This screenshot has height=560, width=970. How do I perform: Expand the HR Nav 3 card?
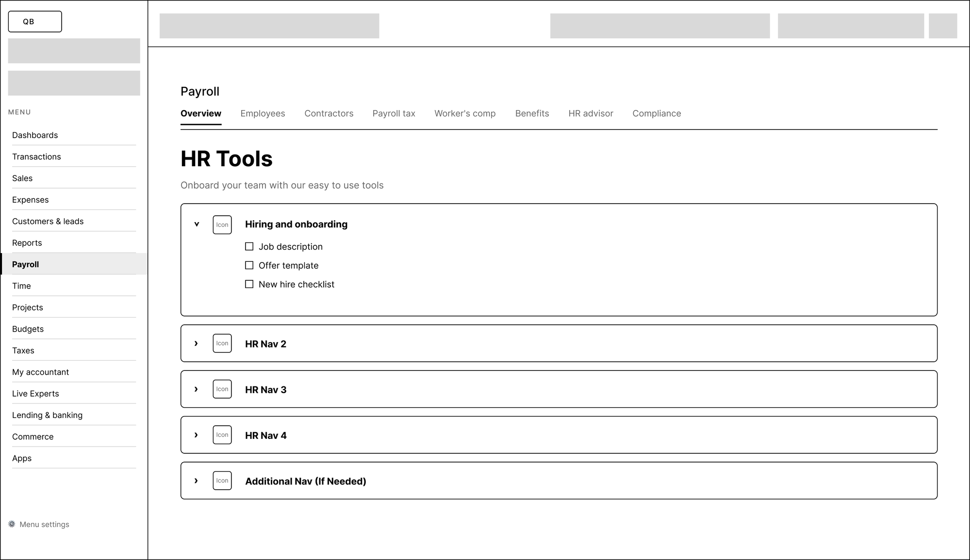196,389
